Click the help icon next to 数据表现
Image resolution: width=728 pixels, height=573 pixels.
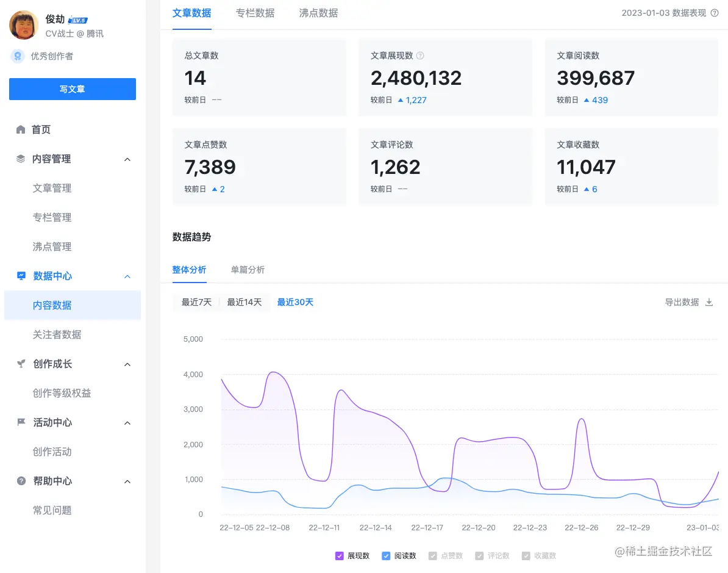pyautogui.click(x=715, y=13)
